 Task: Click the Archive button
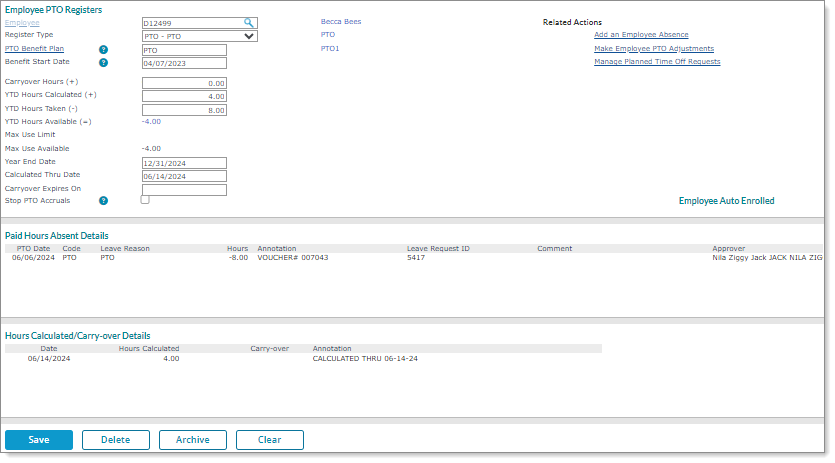pyautogui.click(x=193, y=440)
